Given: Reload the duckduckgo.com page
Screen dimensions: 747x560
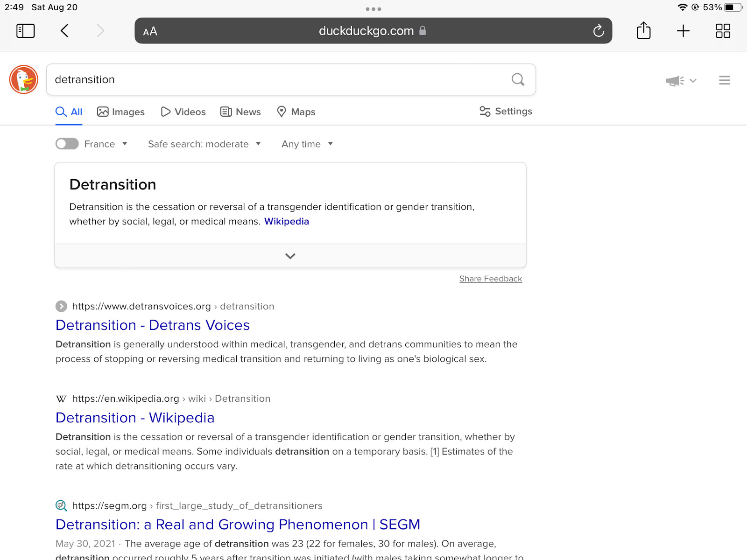Looking at the screenshot, I should click(599, 31).
